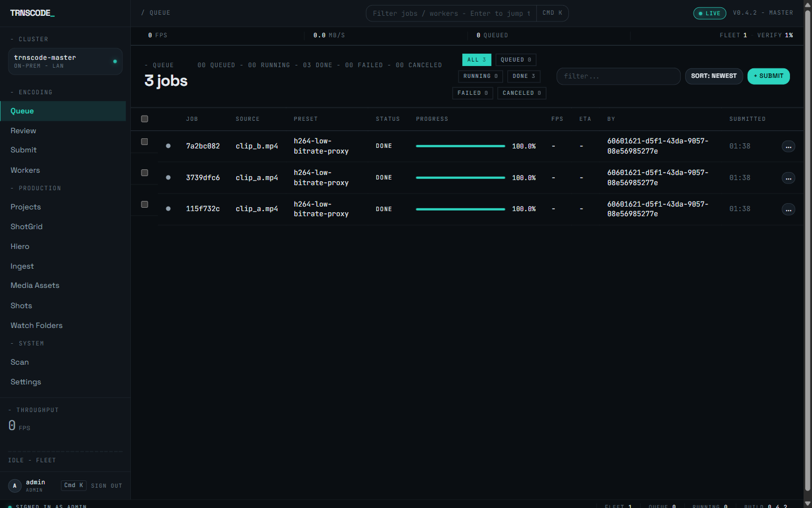Click FLEET 1 indicator in top stats bar
Image resolution: width=812 pixels, height=508 pixels.
click(x=733, y=36)
